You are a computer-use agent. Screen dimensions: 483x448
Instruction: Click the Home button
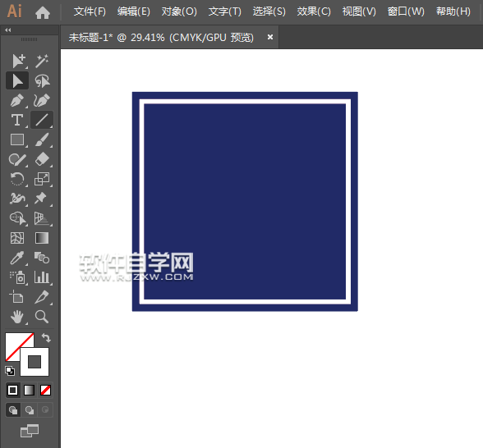(43, 12)
